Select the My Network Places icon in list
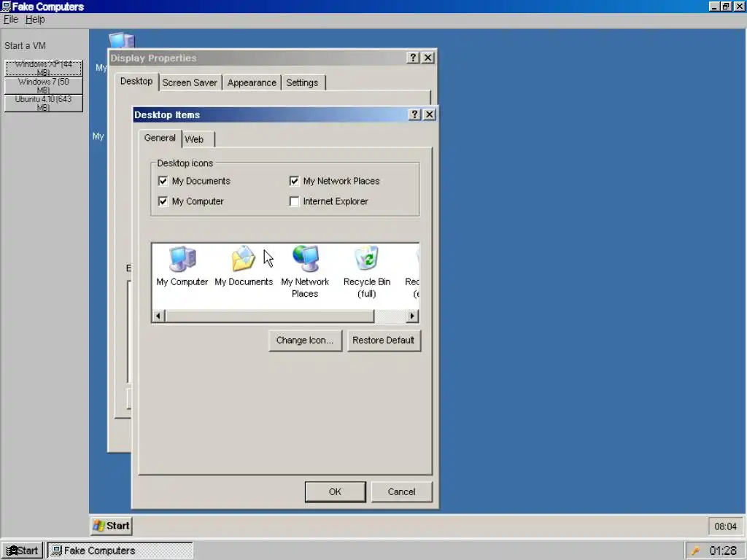 pos(305,272)
